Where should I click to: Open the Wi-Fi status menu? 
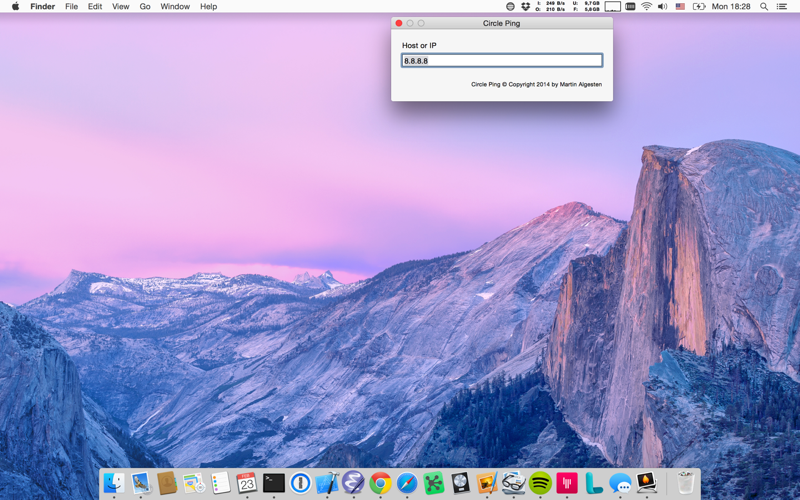pyautogui.click(x=646, y=7)
